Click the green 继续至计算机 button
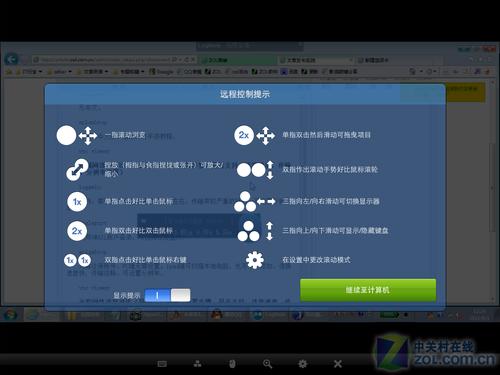500x375 pixels. coord(368,290)
